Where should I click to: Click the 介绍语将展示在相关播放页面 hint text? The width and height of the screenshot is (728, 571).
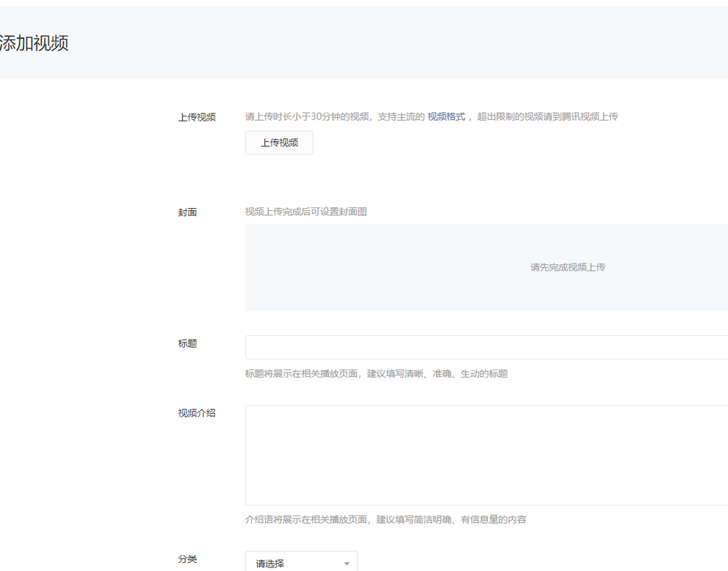pyautogui.click(x=386, y=519)
